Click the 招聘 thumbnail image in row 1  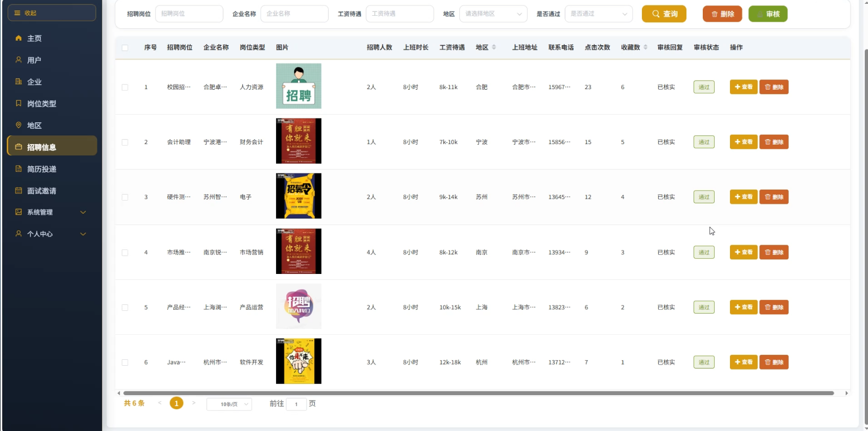(x=298, y=86)
